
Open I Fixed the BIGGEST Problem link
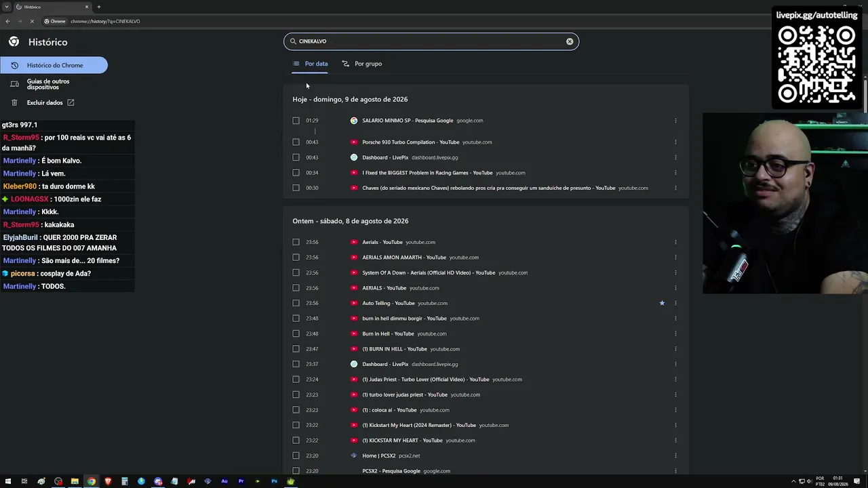[x=427, y=173]
